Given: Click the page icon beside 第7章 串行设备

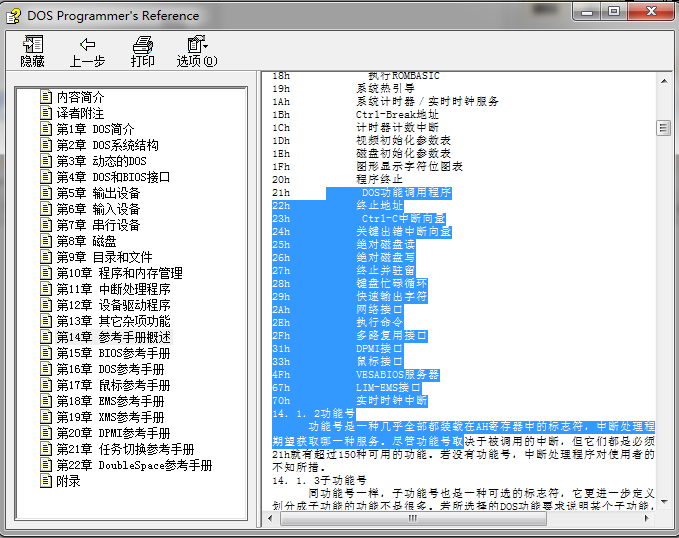Looking at the screenshot, I should (x=46, y=225).
